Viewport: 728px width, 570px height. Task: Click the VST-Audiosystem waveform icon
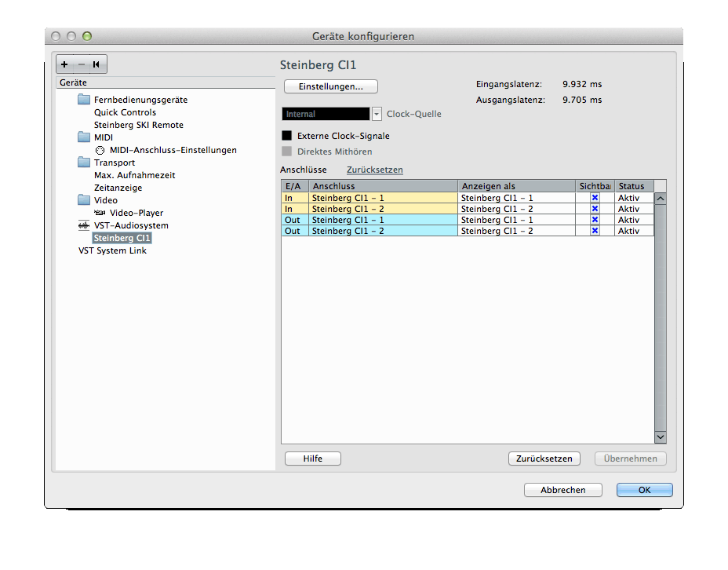[x=84, y=225]
